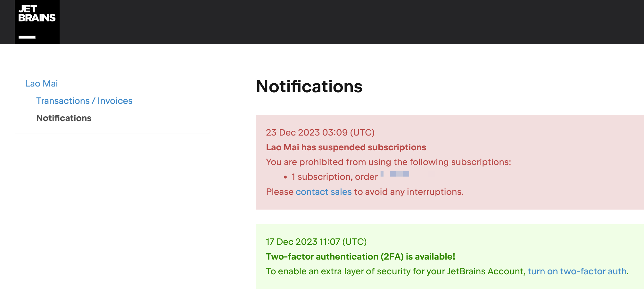Screen dimensions: 644x307
Task: Open the Lao Mai account link
Action: [x=42, y=84]
